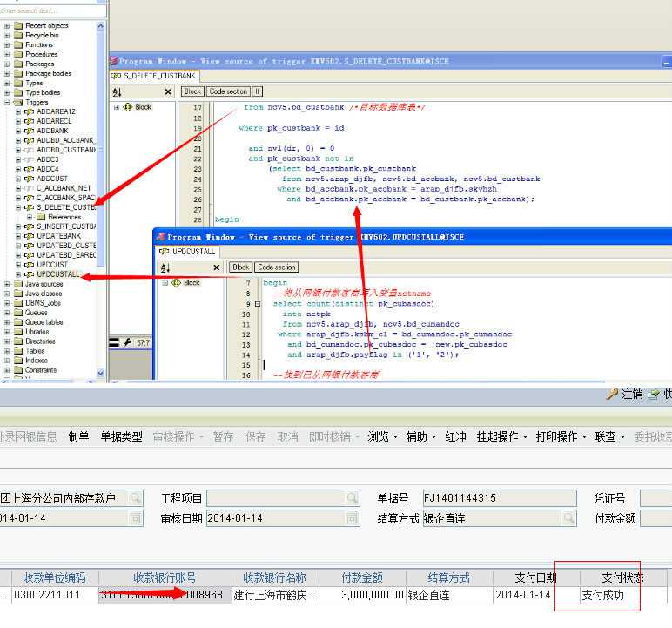Click Block button in S_DELETE_CUSTBANK toolbar

click(193, 91)
